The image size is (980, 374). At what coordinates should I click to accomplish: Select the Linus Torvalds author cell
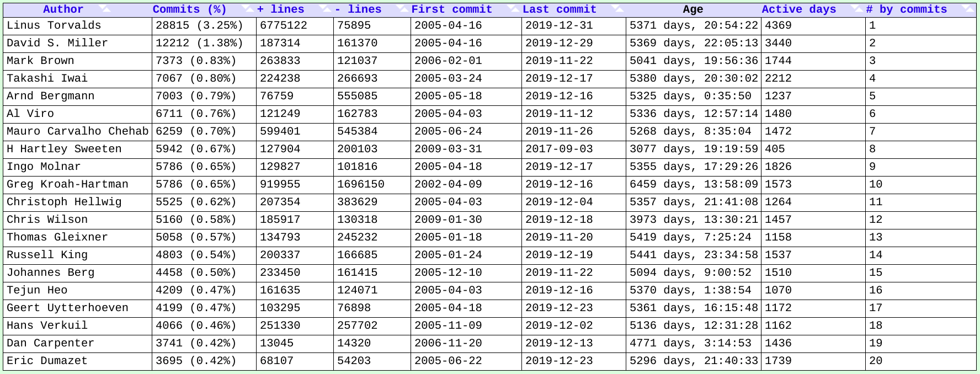tap(54, 25)
